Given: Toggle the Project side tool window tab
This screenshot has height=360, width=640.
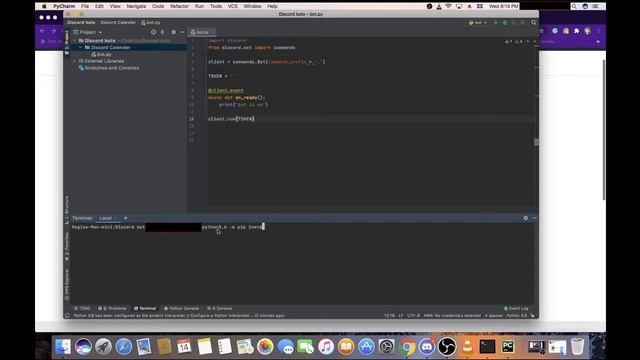Looking at the screenshot, I should (x=67, y=42).
